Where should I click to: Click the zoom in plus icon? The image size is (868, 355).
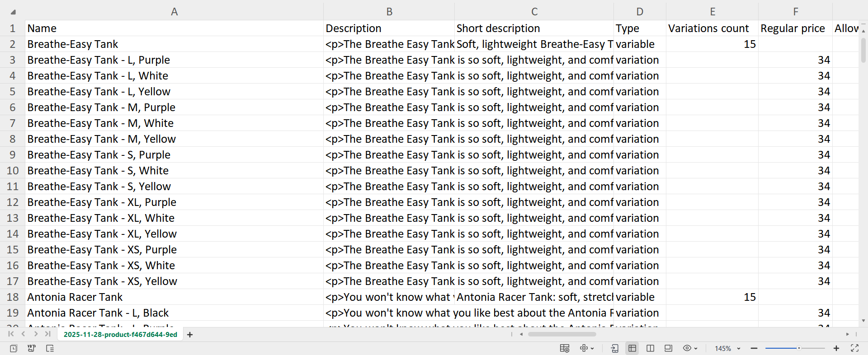point(836,348)
